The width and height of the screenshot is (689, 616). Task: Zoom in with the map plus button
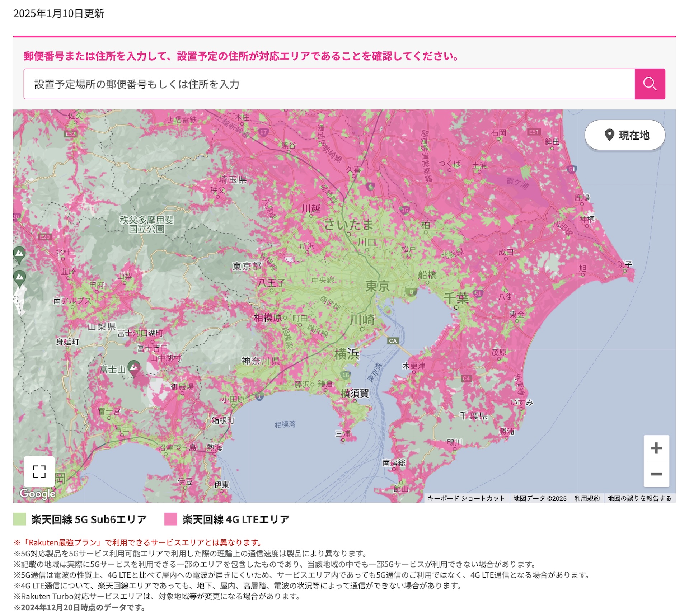[x=656, y=448]
